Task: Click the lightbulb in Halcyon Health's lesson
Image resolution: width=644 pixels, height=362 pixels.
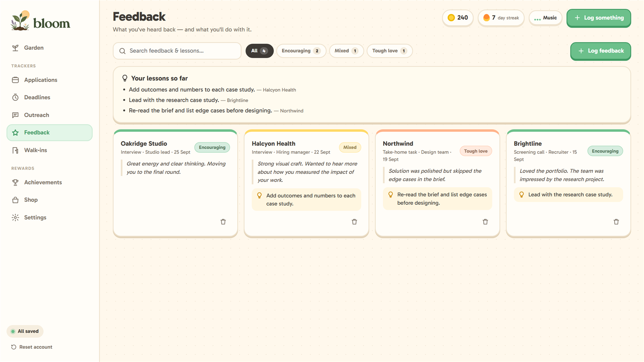Action: pyautogui.click(x=260, y=196)
